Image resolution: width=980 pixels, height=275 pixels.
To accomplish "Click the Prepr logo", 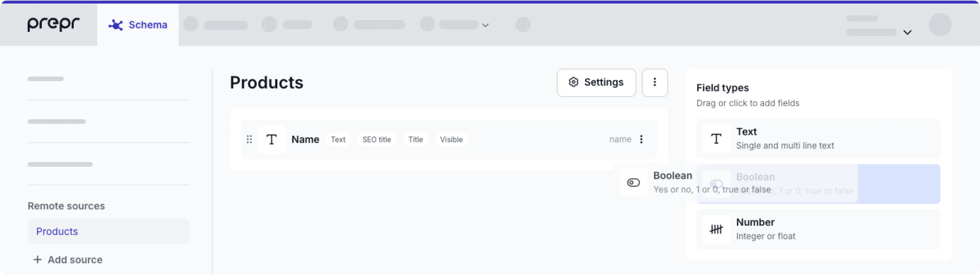I will click(53, 24).
